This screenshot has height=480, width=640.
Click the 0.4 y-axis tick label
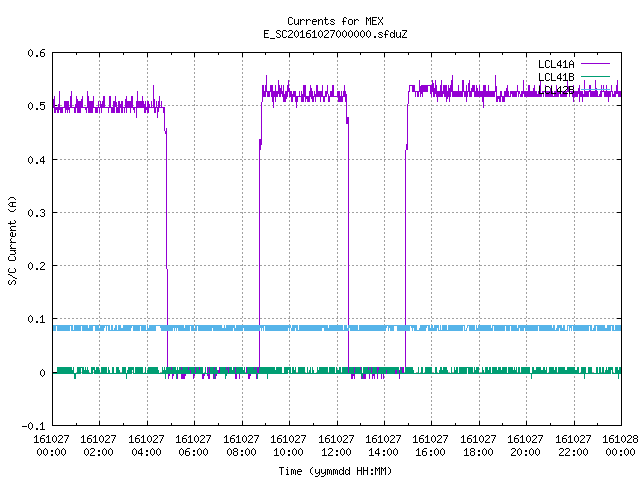pos(37,160)
